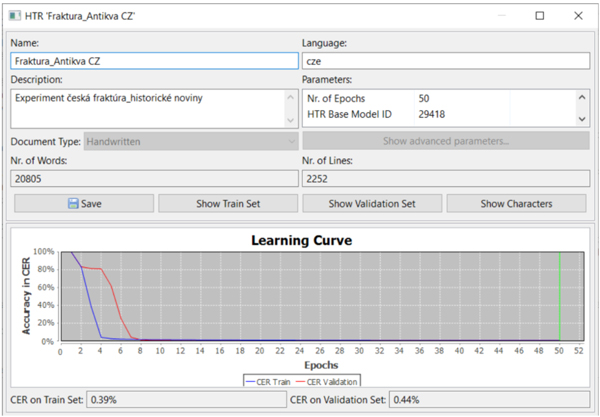The image size is (600, 417).
Task: Click Description scrollbar up arrow
Action: point(290,97)
